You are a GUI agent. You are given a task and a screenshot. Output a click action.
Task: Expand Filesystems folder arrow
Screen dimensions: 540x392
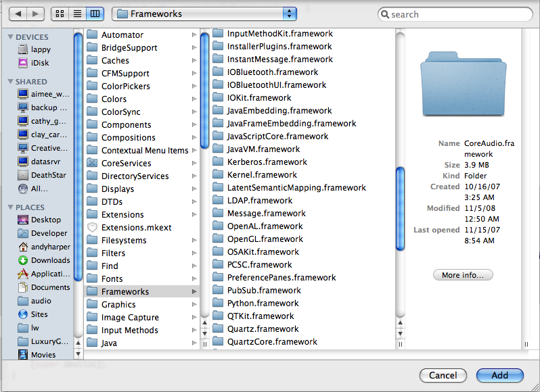194,240
